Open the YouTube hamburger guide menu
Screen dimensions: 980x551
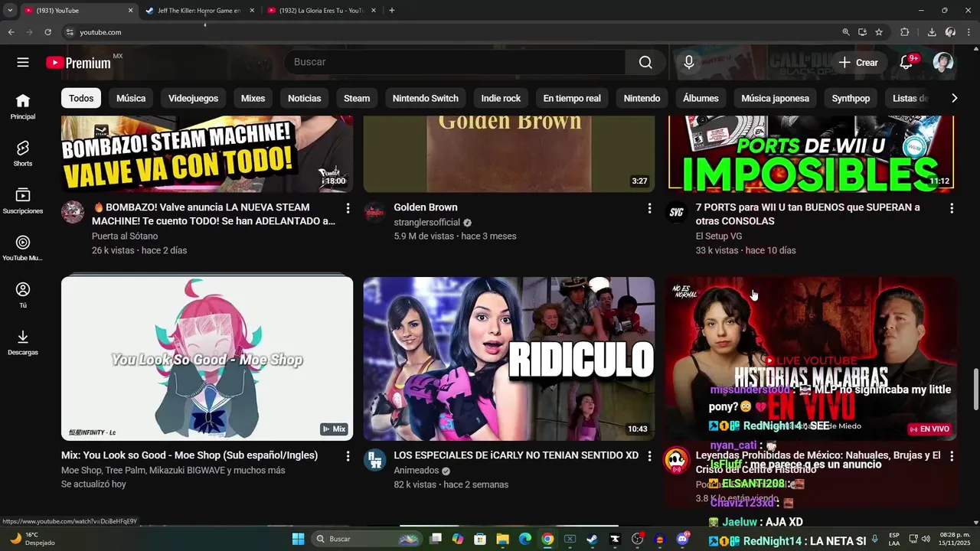(x=23, y=62)
